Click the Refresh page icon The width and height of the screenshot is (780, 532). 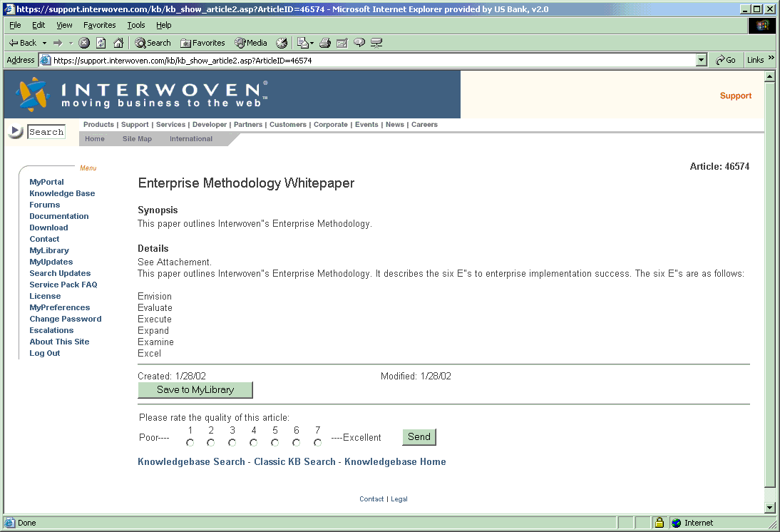[101, 43]
